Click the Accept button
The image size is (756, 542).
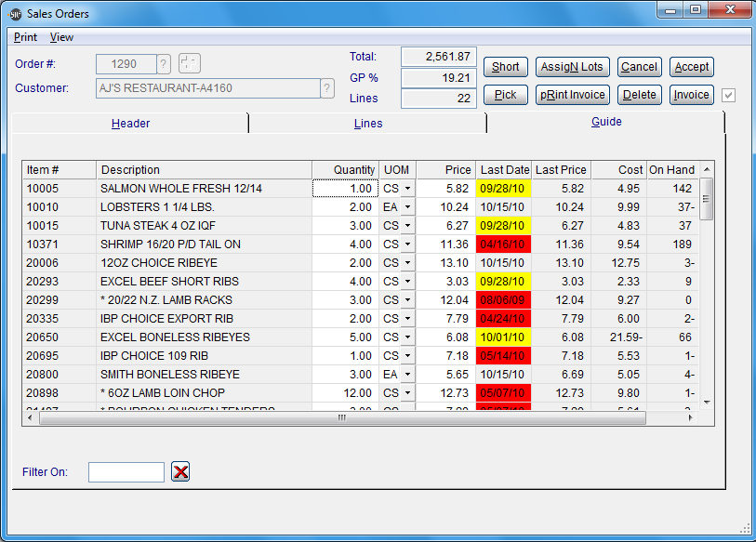[691, 67]
